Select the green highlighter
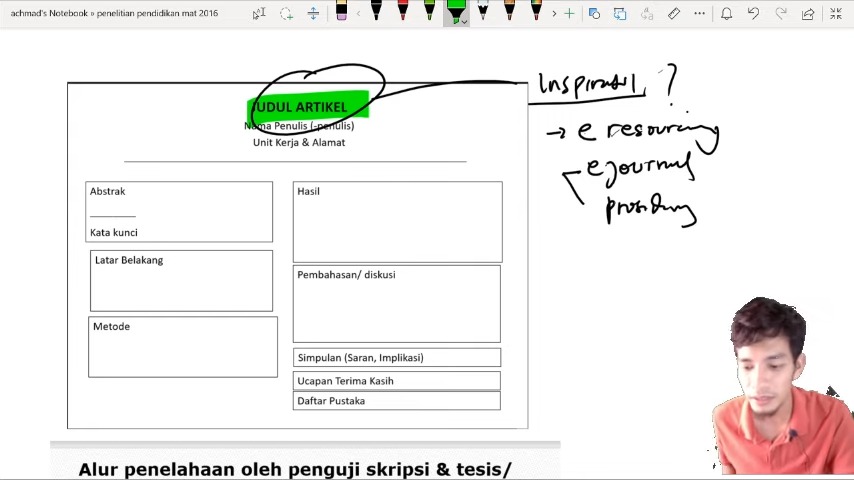 [x=455, y=11]
